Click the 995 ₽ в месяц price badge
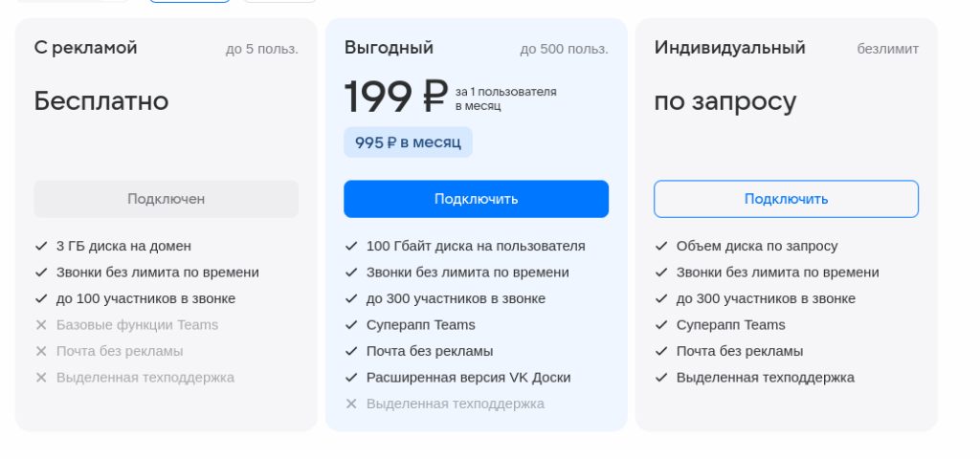Image resolution: width=980 pixels, height=459 pixels. 408,142
